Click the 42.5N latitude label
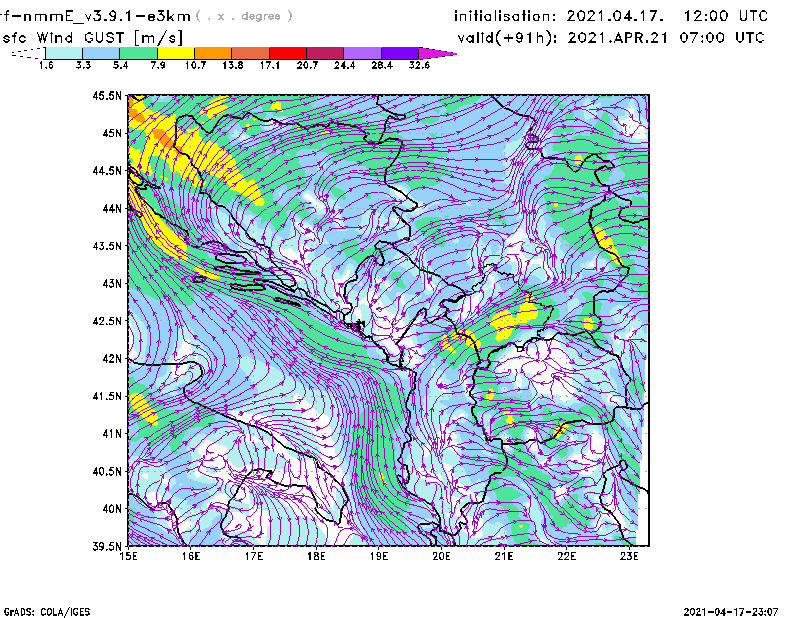The image size is (800, 618). click(x=108, y=321)
